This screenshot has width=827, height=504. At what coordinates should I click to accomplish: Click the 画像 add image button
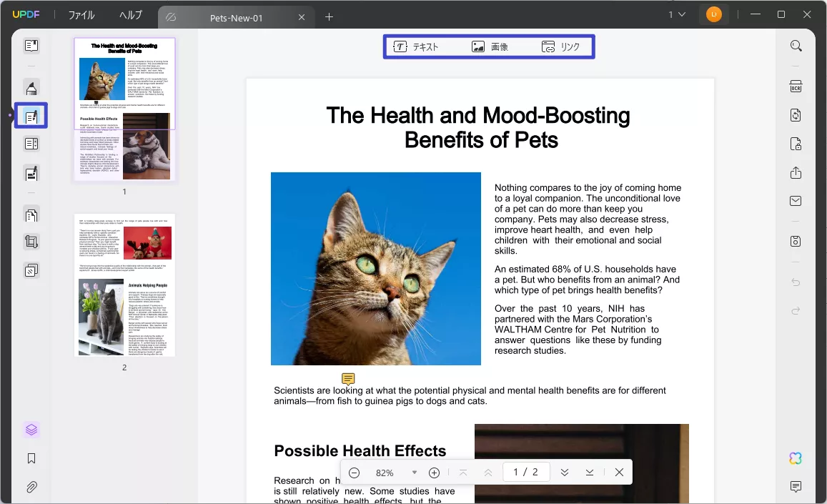490,47
